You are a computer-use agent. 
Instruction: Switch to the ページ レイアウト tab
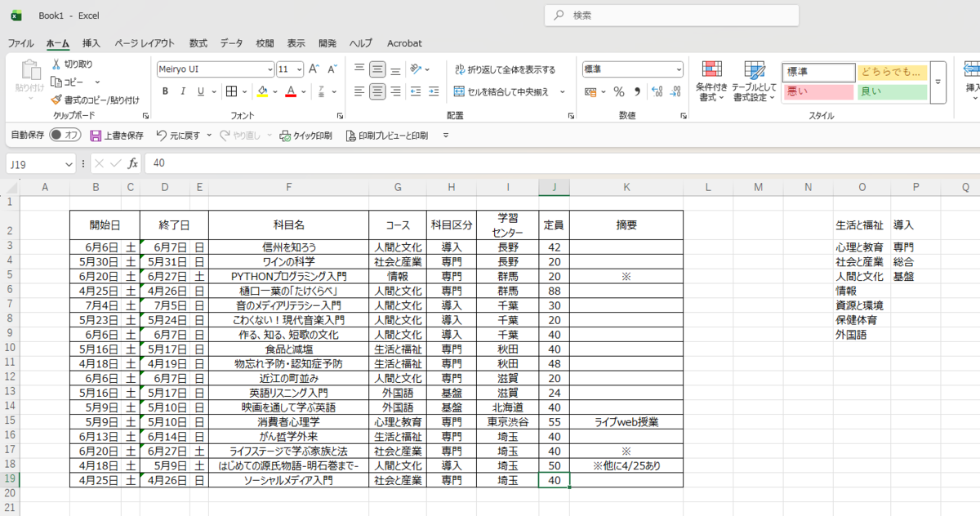pos(145,43)
